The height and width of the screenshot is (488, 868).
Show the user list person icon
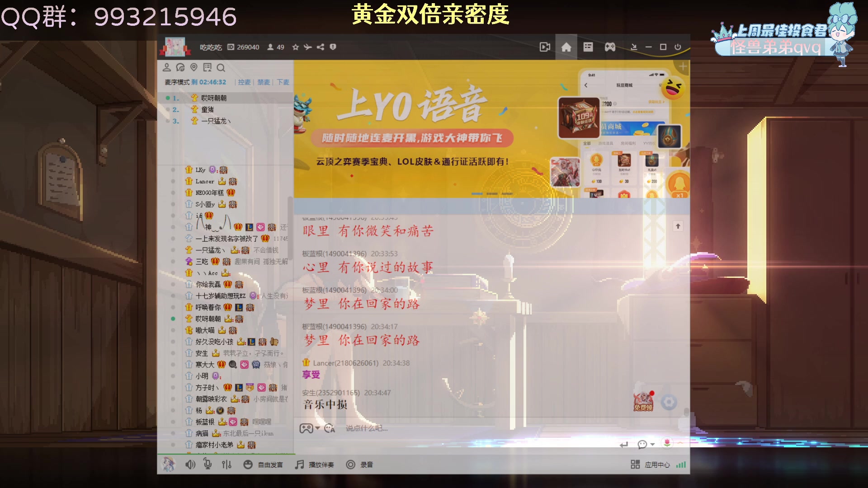click(x=166, y=67)
